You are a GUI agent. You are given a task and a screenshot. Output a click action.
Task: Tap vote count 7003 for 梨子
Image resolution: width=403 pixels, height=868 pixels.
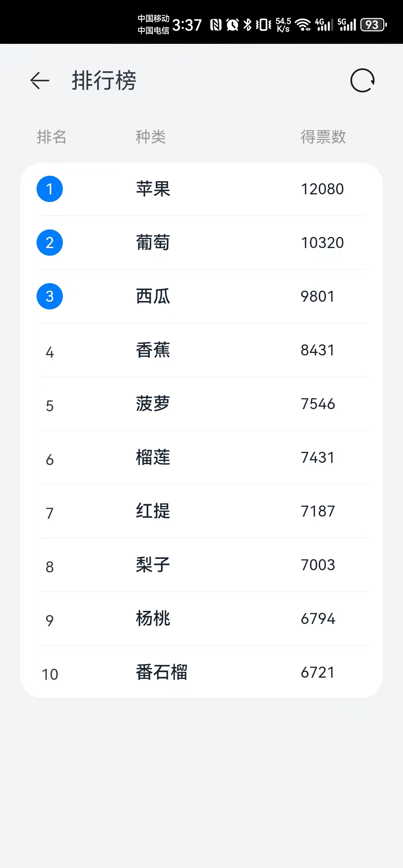(x=318, y=565)
